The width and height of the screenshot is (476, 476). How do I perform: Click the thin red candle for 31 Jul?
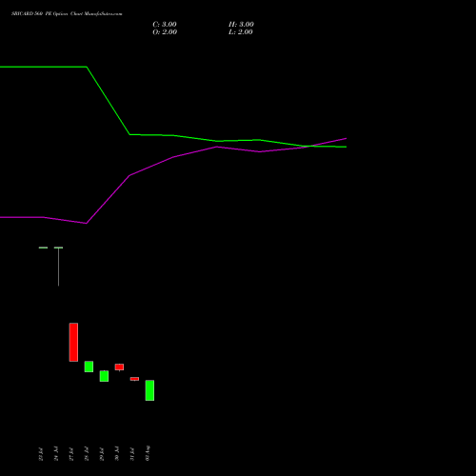pyautogui.click(x=134, y=379)
